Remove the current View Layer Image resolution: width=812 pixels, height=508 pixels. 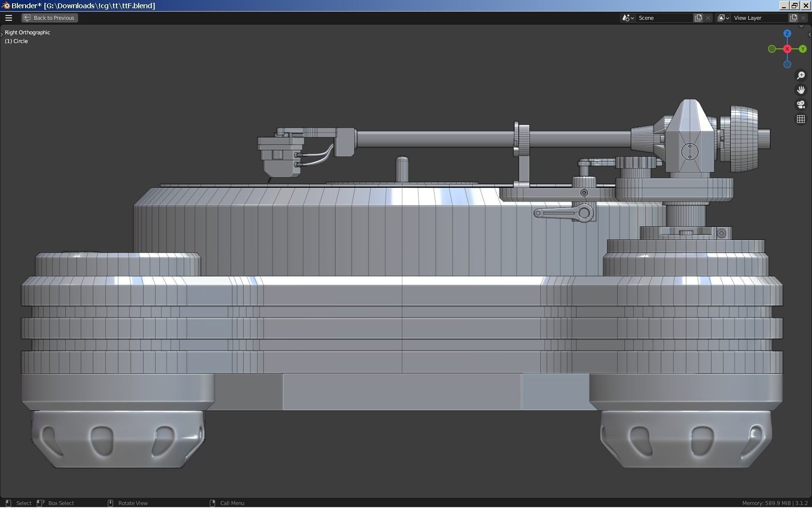[x=803, y=18]
